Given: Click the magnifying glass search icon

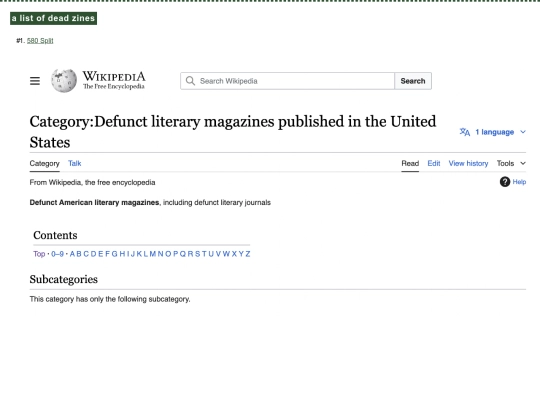Looking at the screenshot, I should point(190,81).
